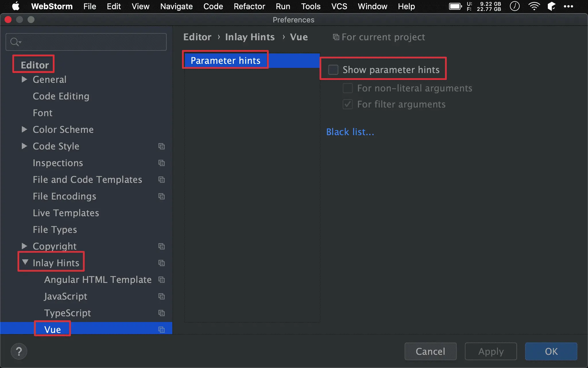Toggle the For filter arguments checkbox

(x=348, y=104)
